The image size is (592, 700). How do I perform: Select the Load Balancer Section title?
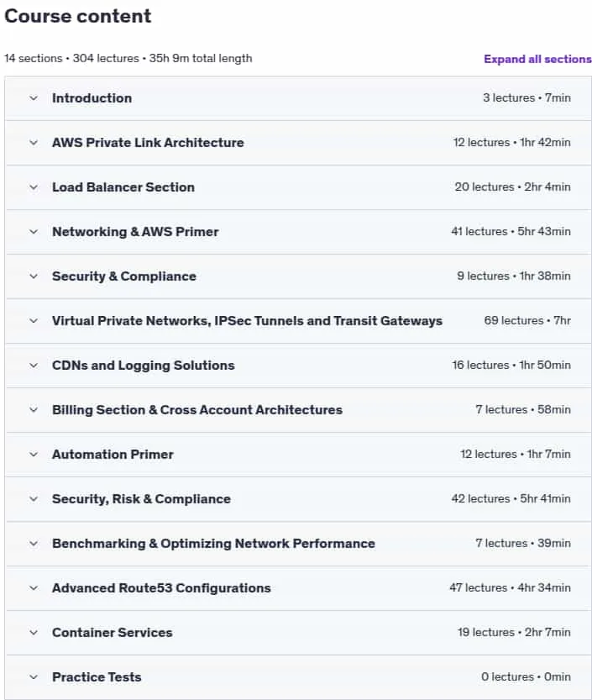tap(123, 187)
